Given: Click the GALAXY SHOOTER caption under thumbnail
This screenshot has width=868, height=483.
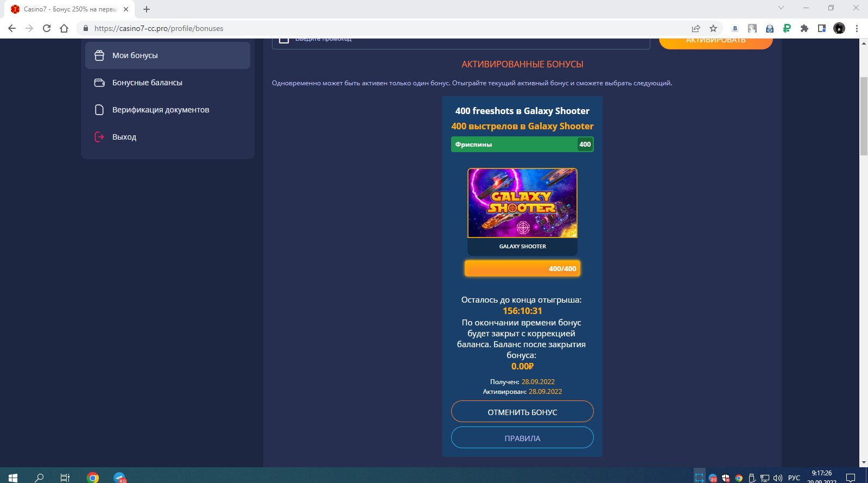Looking at the screenshot, I should (522, 246).
